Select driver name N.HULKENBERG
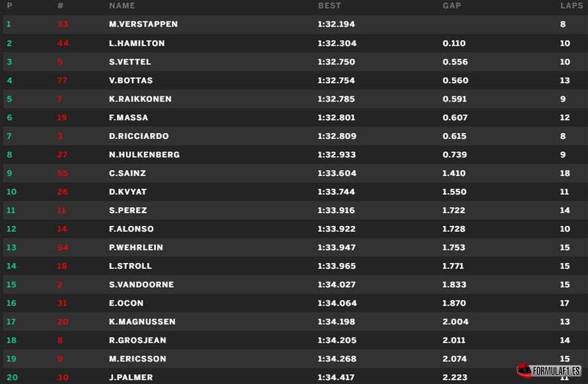The image size is (588, 384). pos(145,155)
